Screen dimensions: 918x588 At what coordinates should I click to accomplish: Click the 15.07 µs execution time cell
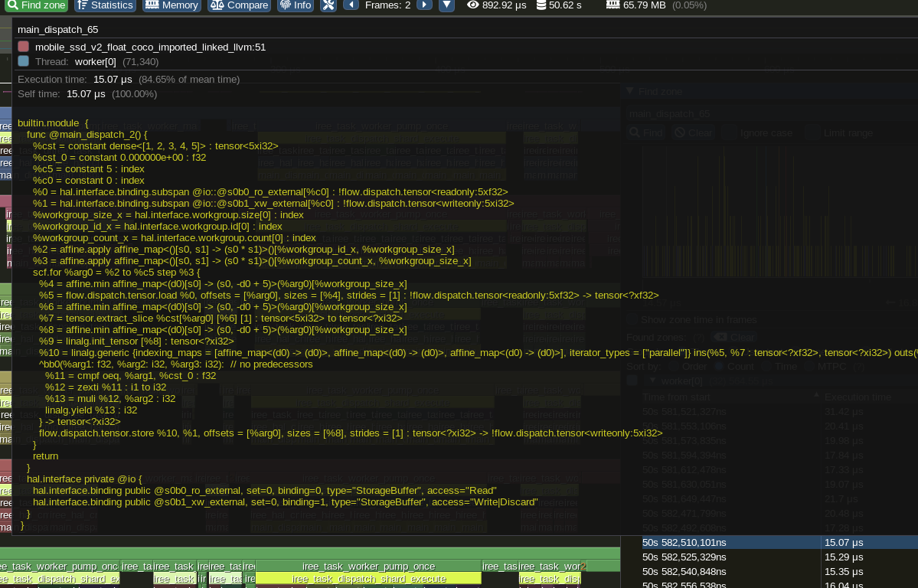coord(844,543)
